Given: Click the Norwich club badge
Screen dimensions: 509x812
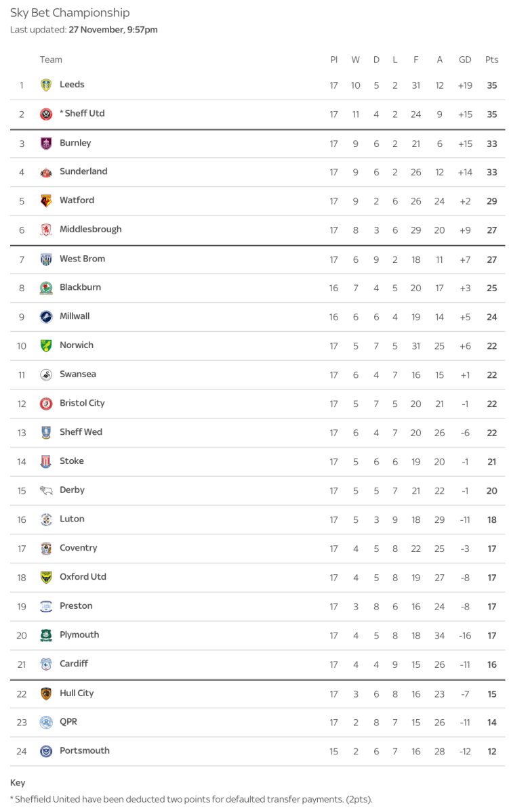Looking at the screenshot, I should 46,346.
